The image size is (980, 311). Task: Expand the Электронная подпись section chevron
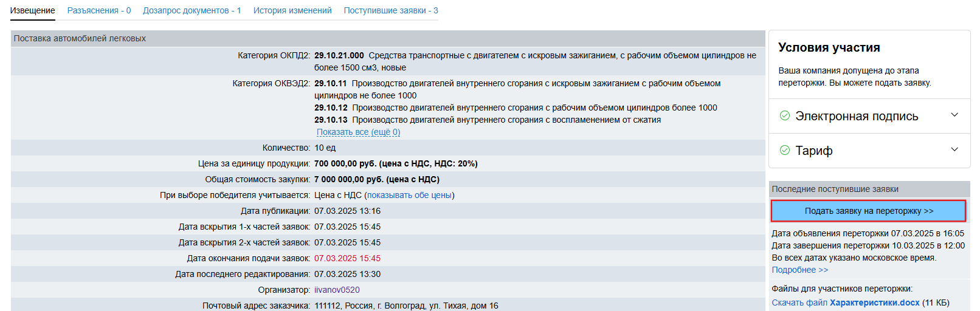pos(954,115)
